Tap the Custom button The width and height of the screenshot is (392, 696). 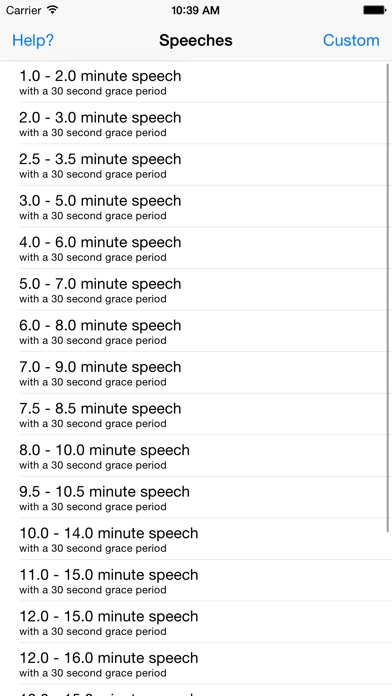(x=351, y=40)
